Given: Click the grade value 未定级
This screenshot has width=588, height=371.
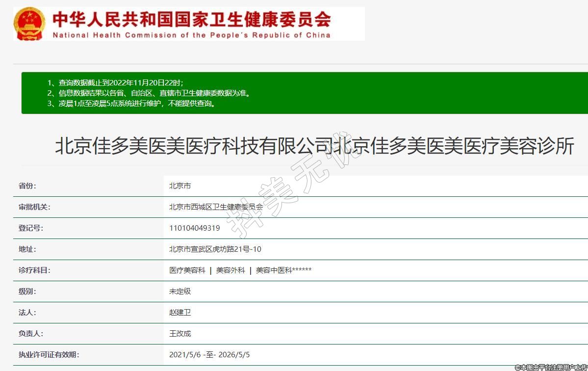Looking at the screenshot, I should 180,291.
